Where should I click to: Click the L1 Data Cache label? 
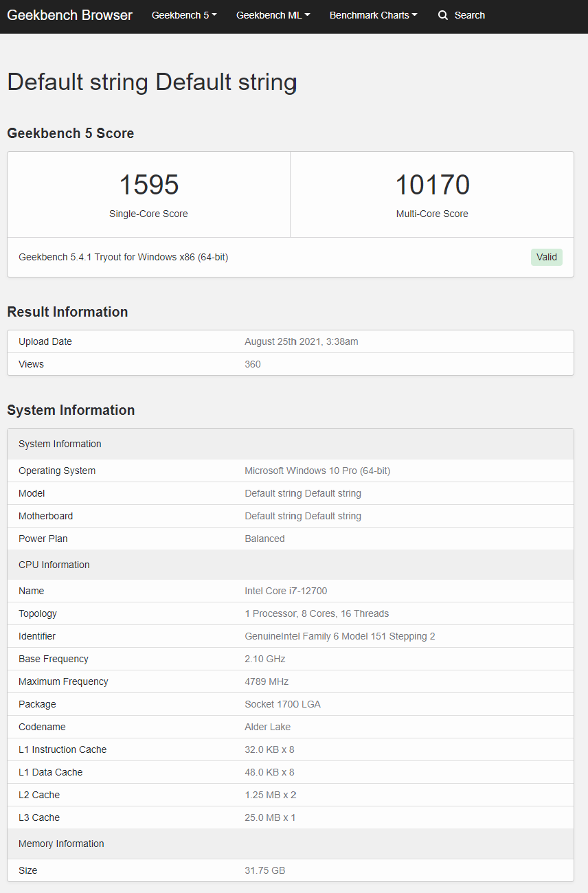[x=50, y=772]
